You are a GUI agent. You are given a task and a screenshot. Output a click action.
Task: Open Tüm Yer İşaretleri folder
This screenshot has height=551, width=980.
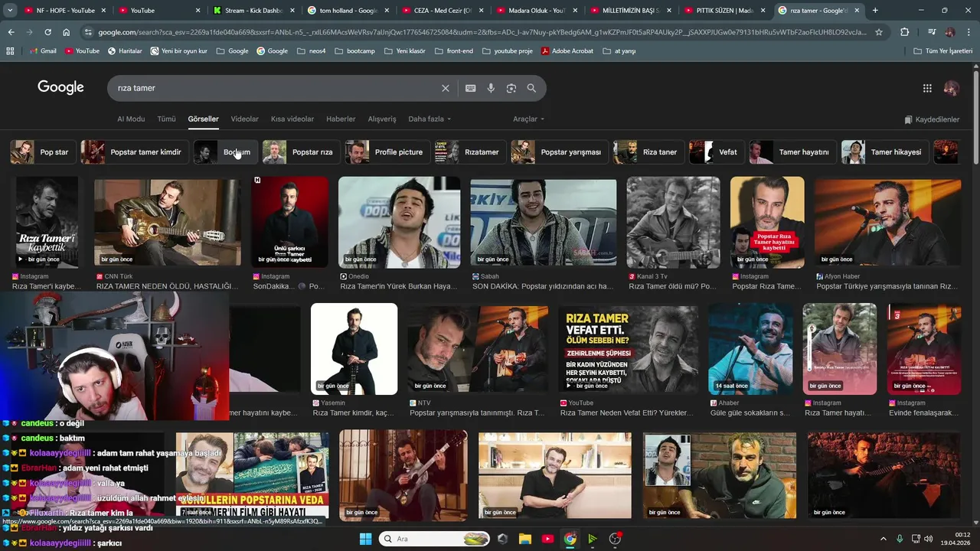coord(944,51)
